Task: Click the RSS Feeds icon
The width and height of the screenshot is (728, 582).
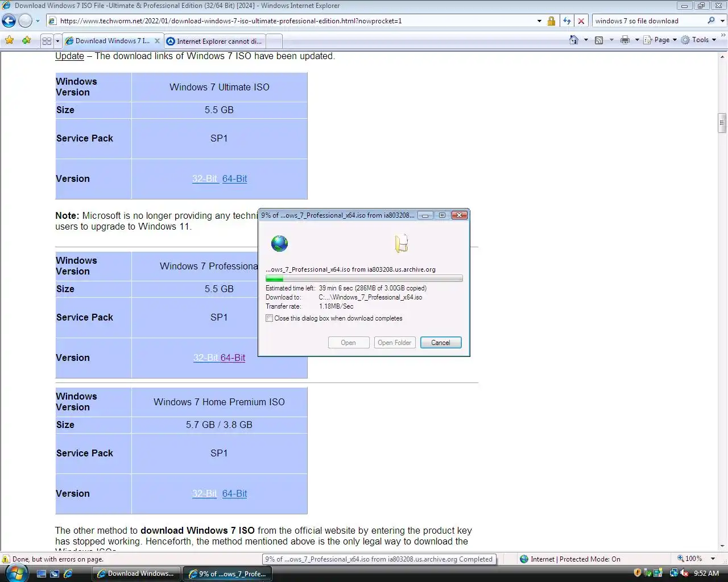Action: coord(599,40)
